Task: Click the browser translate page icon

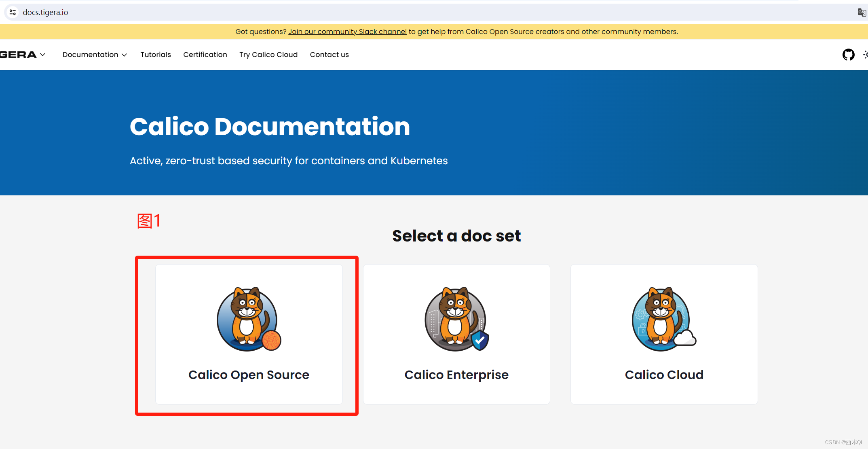Action: [x=862, y=13]
